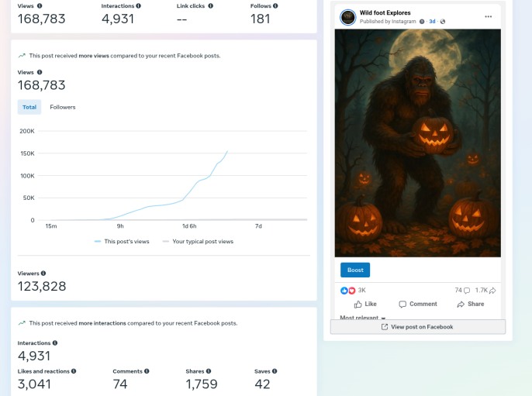Switch to the Total views tab
Screen dimensions: 532x396
point(29,107)
